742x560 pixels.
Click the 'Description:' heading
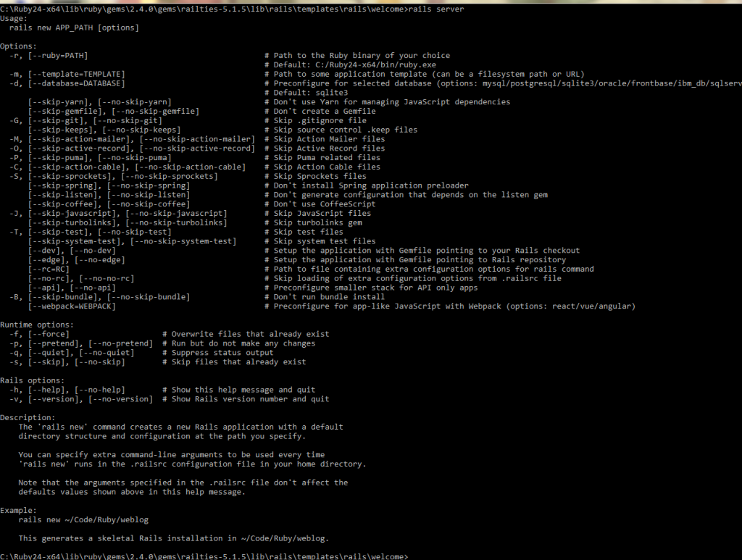[28, 417]
